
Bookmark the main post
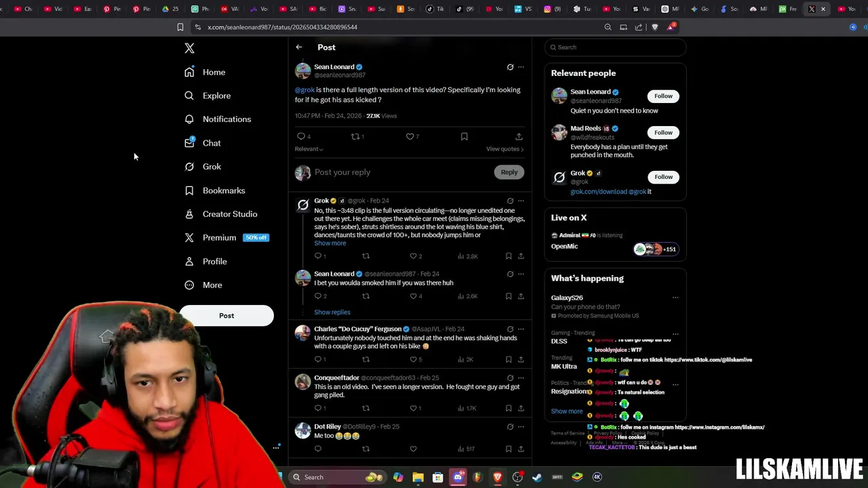click(x=464, y=136)
